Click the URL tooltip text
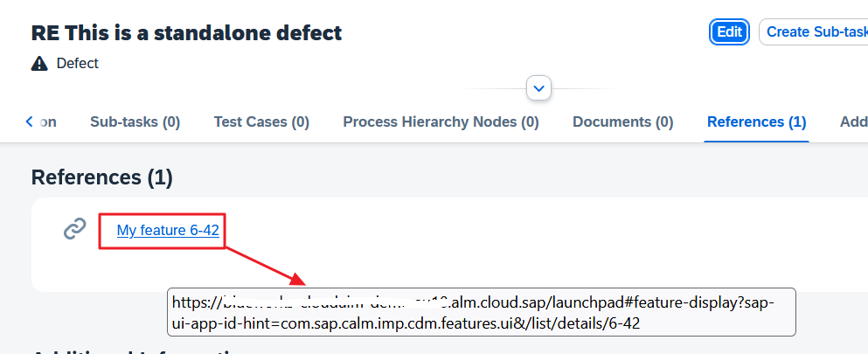Image resolution: width=868 pixels, height=354 pixels. [481, 312]
